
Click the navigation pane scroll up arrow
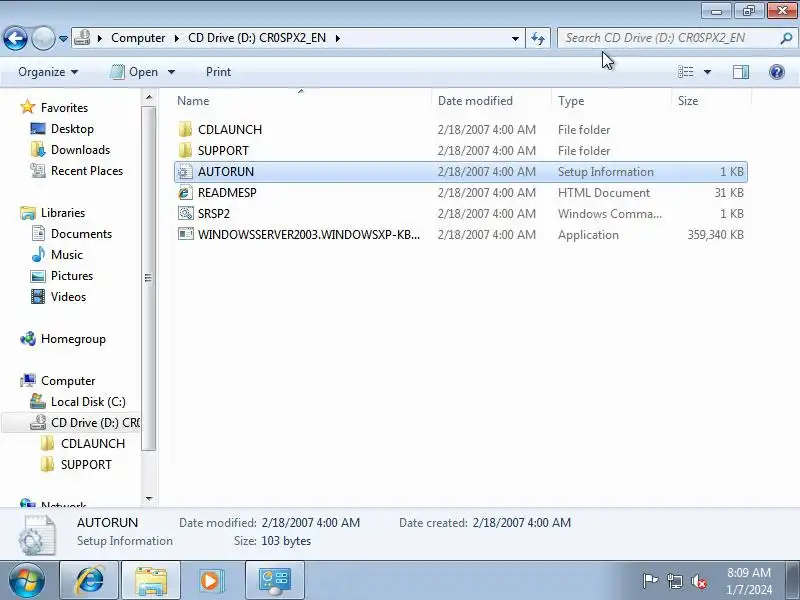pos(149,97)
